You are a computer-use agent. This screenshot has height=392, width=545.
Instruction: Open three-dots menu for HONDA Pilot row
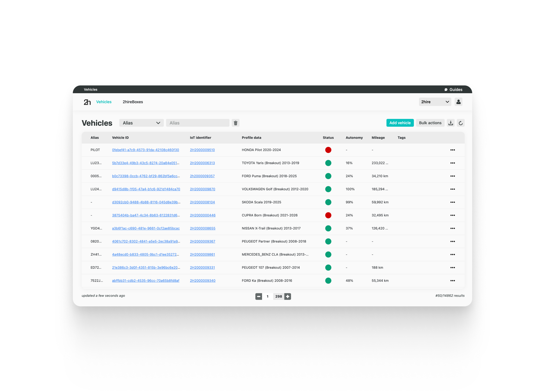tap(452, 150)
